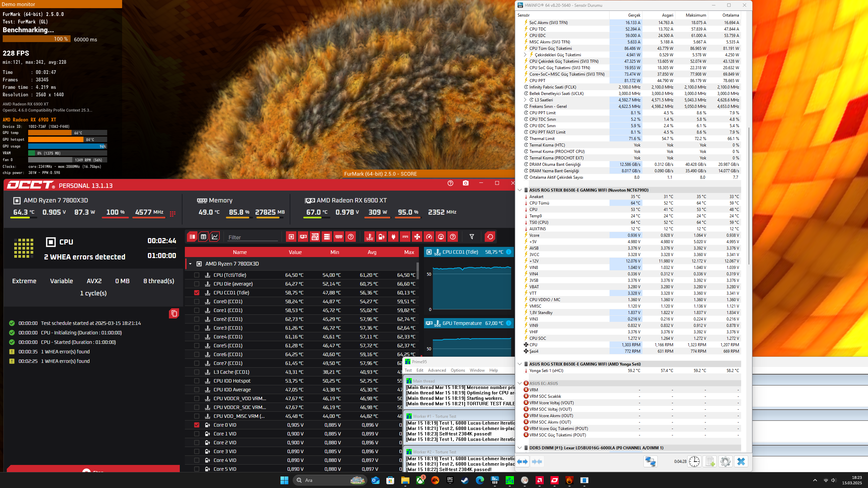Open the HWiNFO sensor settings gear
The image size is (868, 488).
click(x=725, y=462)
